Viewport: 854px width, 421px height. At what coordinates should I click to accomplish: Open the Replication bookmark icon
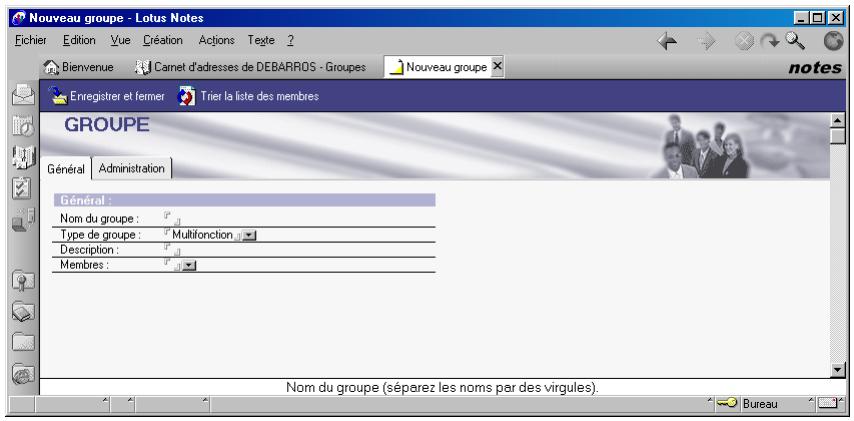click(x=23, y=219)
